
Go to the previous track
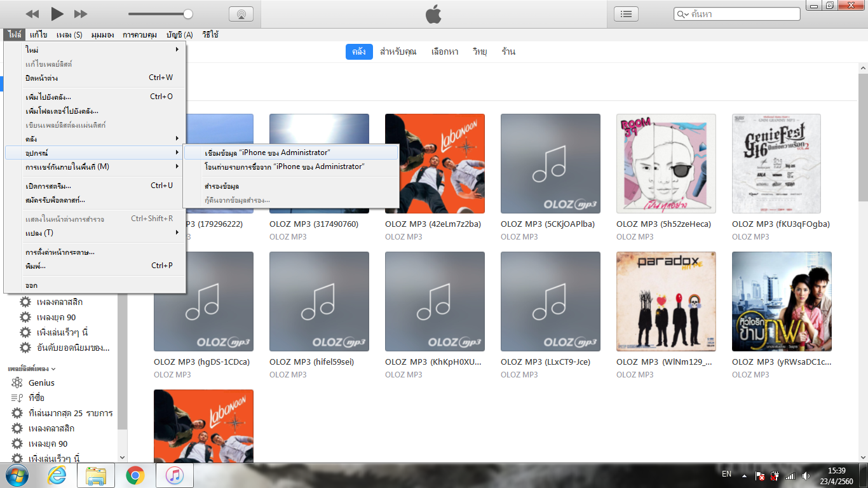click(x=32, y=14)
